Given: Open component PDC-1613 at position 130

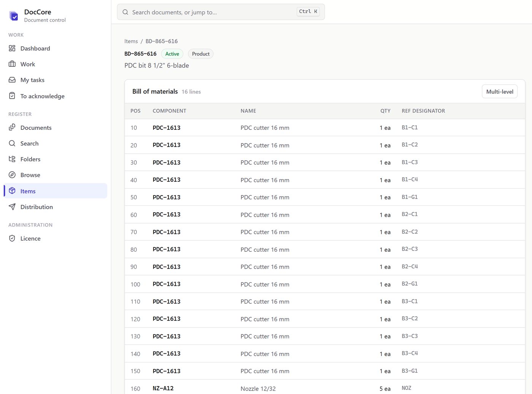Looking at the screenshot, I should [x=166, y=336].
